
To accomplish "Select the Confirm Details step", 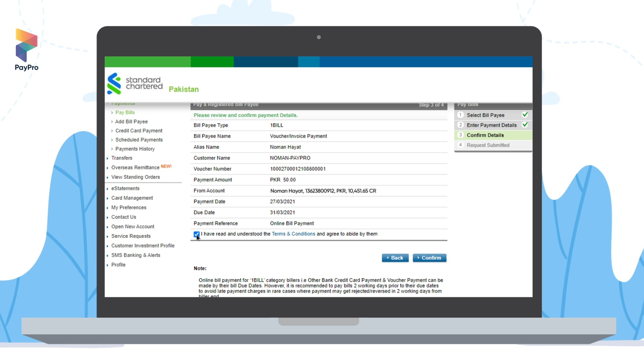I will point(493,135).
